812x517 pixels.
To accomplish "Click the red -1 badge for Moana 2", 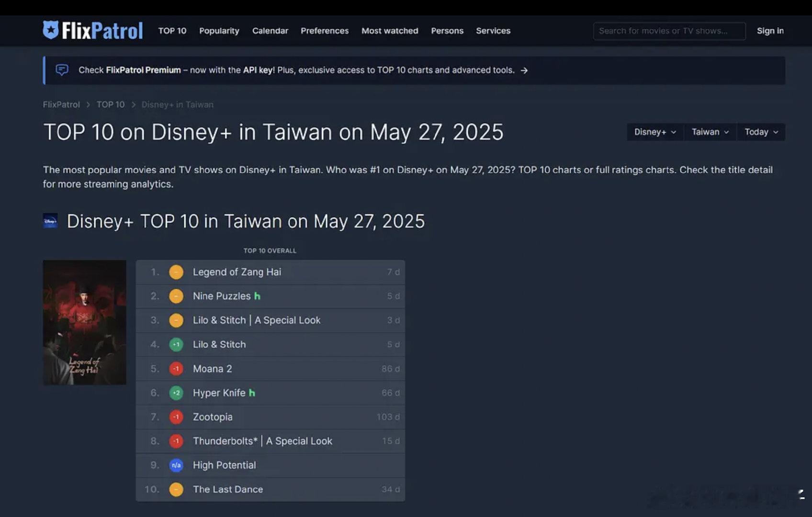I will tap(176, 369).
